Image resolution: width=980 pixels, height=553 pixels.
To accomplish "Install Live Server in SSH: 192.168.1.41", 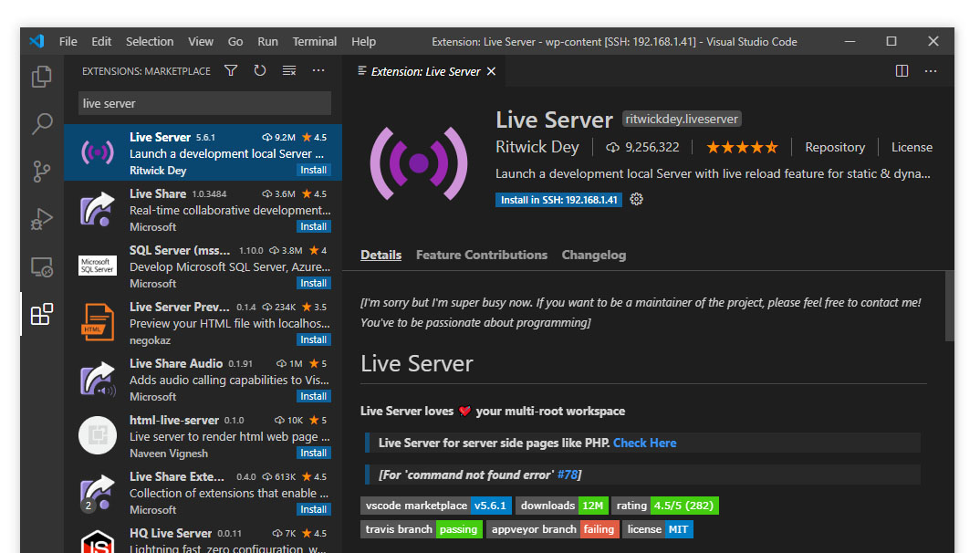I will coord(558,200).
